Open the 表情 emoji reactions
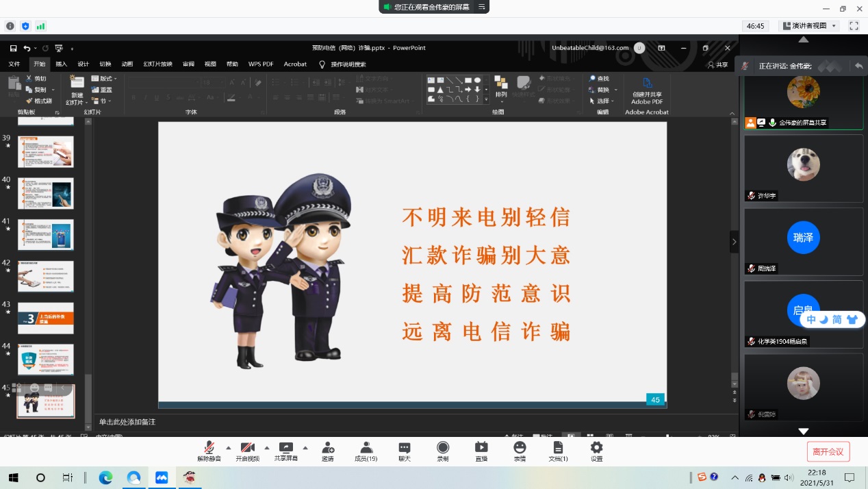 [x=520, y=451]
